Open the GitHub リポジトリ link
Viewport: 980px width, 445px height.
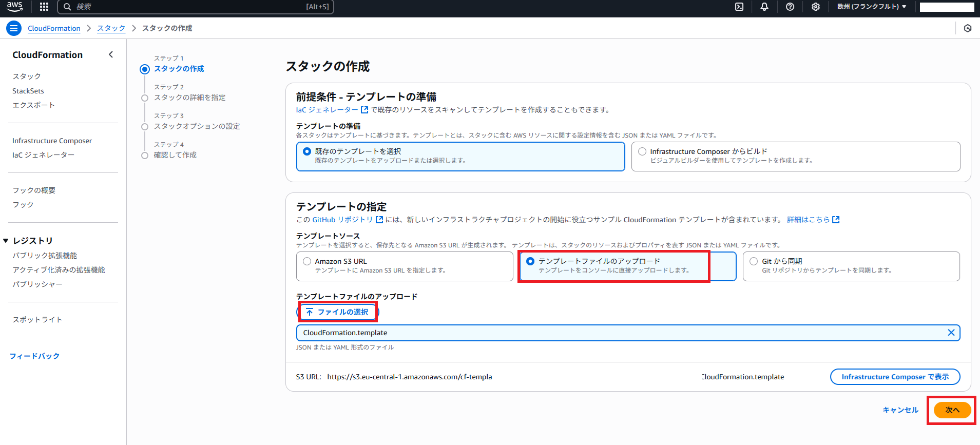(x=348, y=220)
